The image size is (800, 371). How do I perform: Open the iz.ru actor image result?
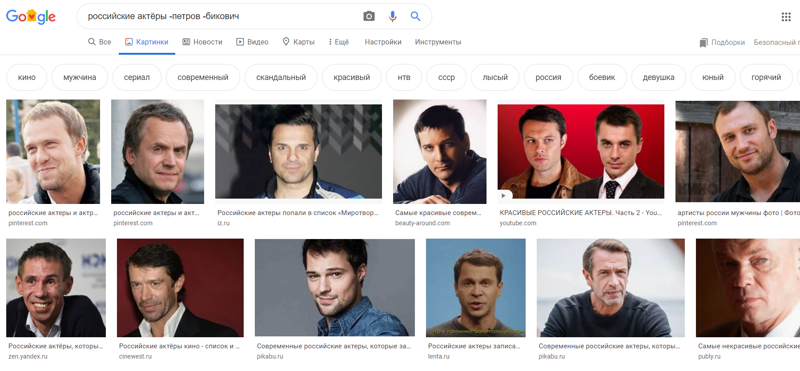click(298, 151)
